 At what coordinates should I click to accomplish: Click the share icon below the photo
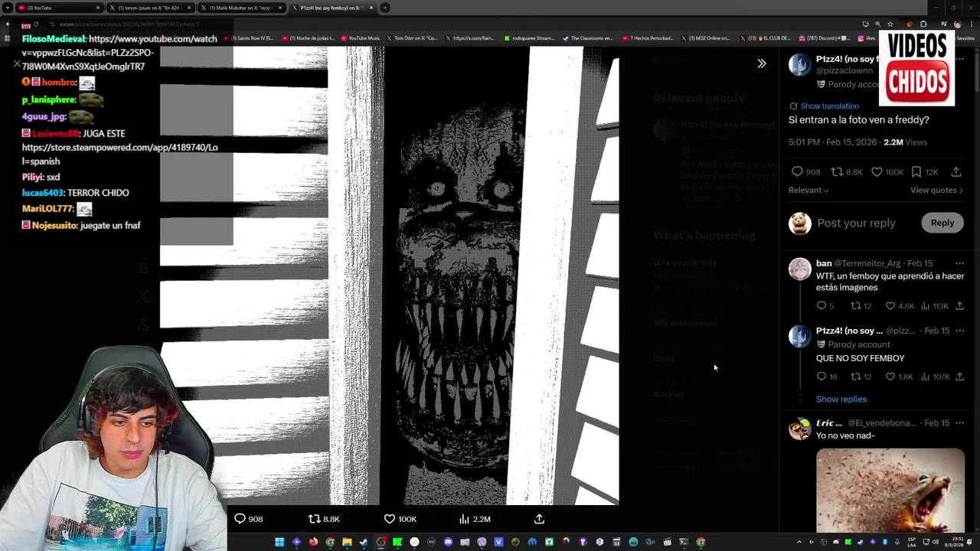point(539,519)
